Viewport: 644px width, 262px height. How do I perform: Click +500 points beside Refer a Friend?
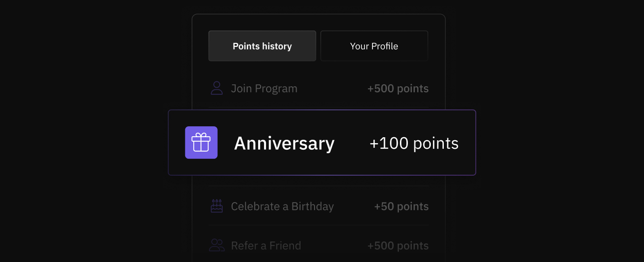coord(398,246)
